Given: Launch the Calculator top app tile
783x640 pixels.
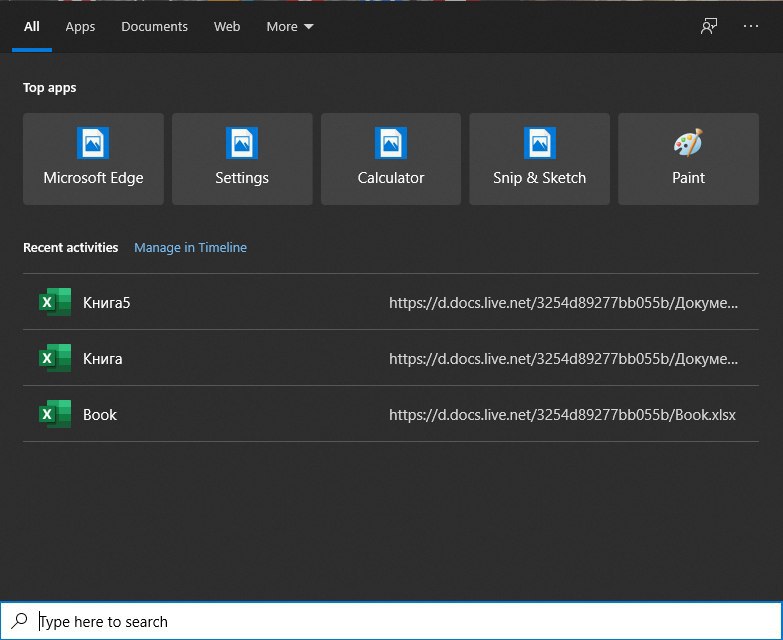Looking at the screenshot, I should click(x=391, y=159).
